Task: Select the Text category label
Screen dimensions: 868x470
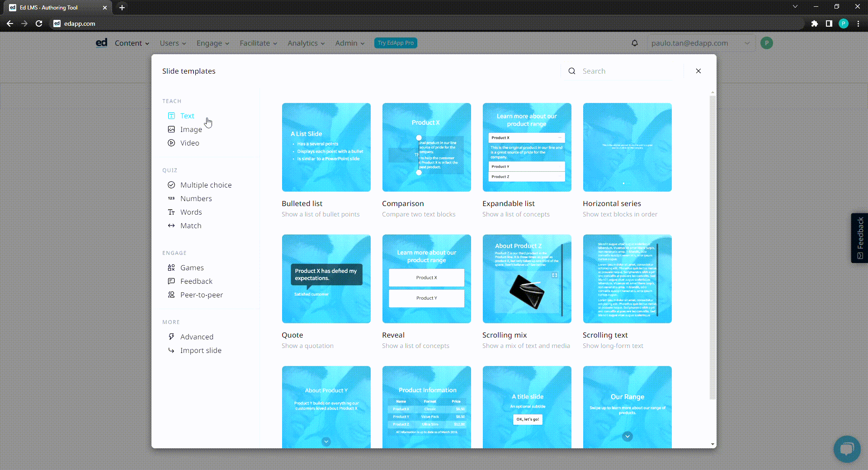Action: [187, 116]
